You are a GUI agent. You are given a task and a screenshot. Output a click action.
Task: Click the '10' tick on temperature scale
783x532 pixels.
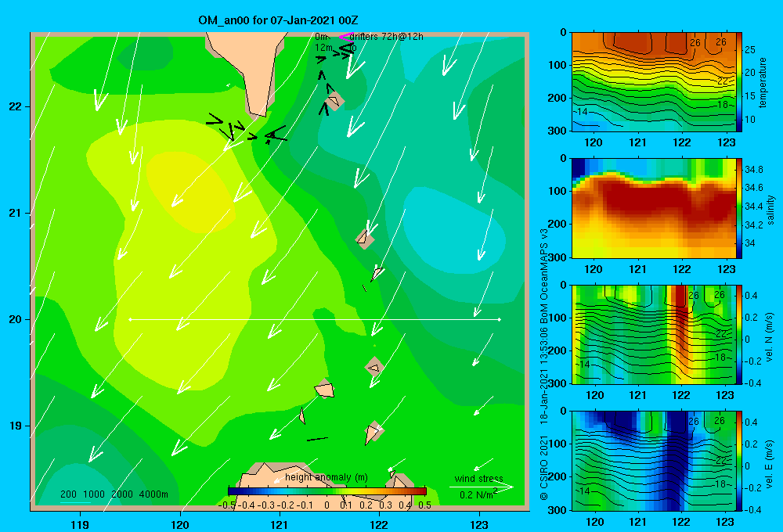tap(750, 120)
